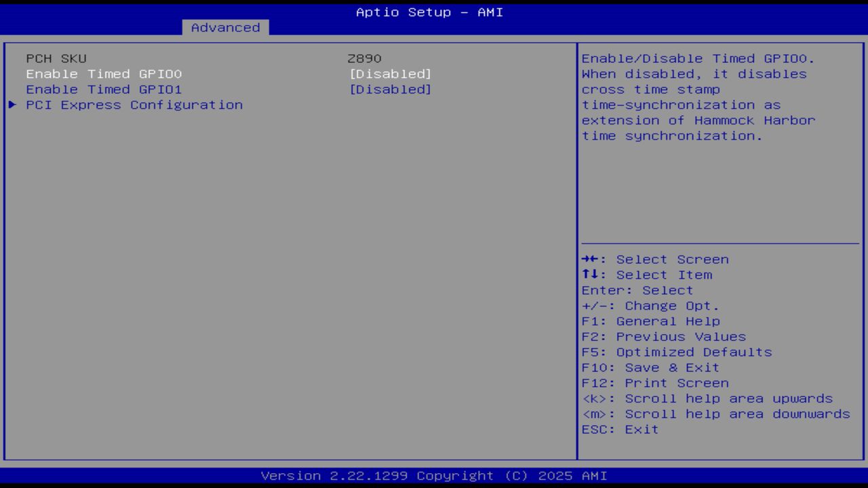Expand the PCI Express Configuration submenu
Viewport: 868px width, 488px height.
[134, 104]
